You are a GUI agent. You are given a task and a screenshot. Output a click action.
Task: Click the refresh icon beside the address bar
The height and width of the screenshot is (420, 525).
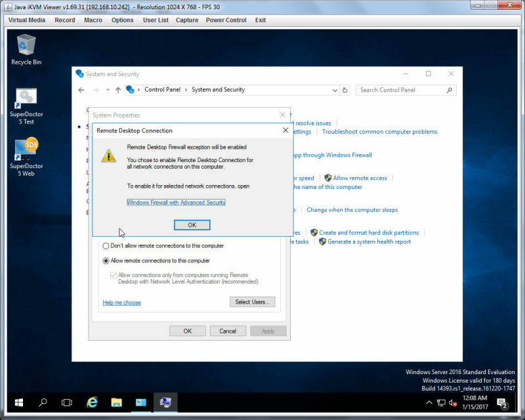(x=345, y=90)
